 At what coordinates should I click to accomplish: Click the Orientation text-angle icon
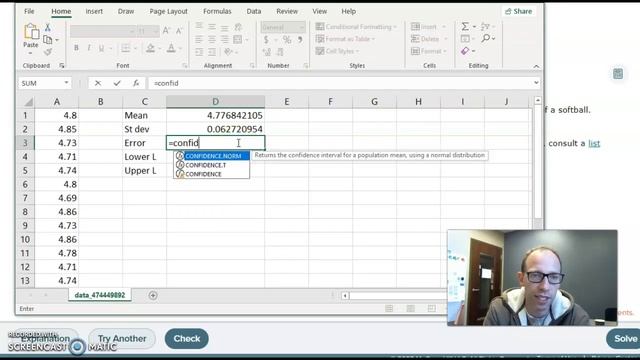click(228, 52)
